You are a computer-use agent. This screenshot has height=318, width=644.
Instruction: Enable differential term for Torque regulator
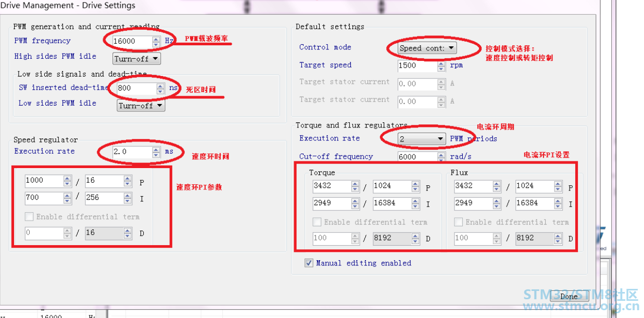[317, 222]
